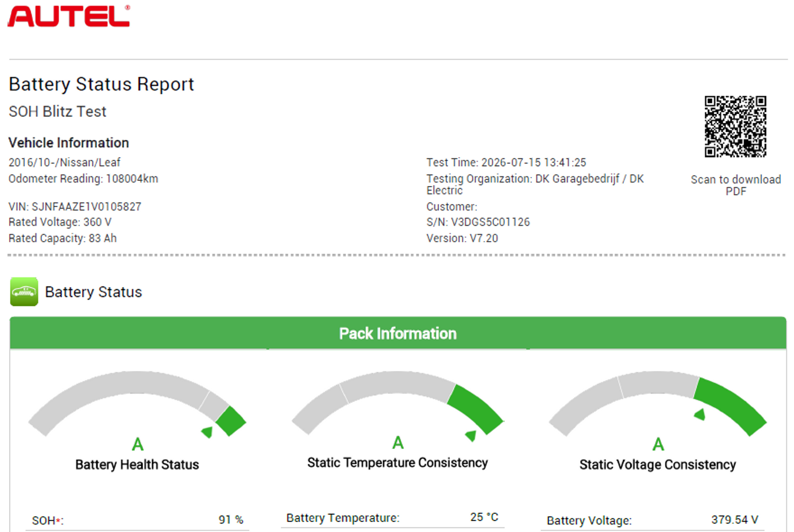
Task: Select the Testing Organization DK Garagebedrijf line
Action: click(535, 184)
